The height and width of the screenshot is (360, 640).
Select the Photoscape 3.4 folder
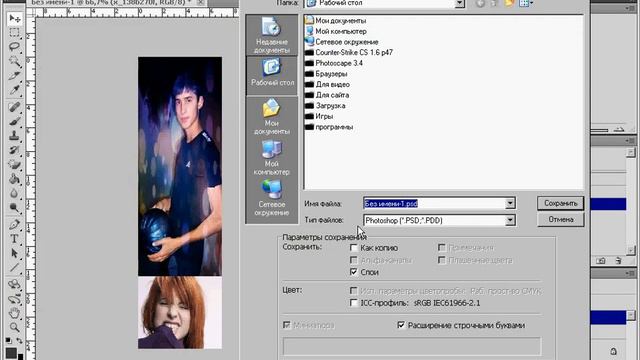(x=334, y=63)
